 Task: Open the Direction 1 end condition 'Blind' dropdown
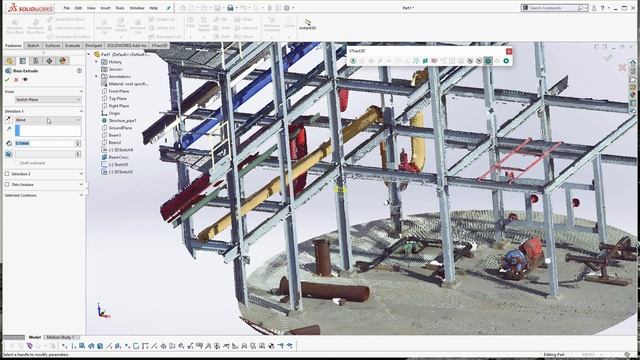48,120
